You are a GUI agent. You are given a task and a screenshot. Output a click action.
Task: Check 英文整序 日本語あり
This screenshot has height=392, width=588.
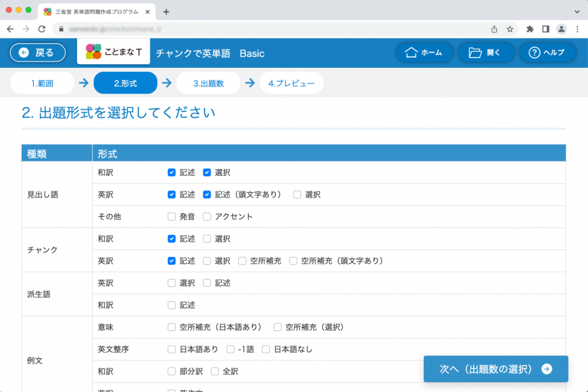click(x=171, y=349)
